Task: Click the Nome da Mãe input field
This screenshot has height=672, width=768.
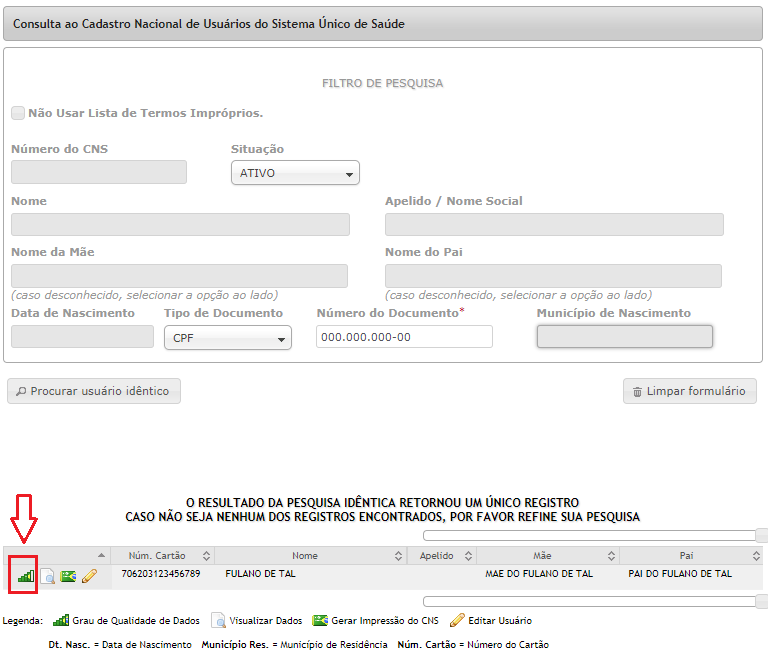Action: point(179,276)
